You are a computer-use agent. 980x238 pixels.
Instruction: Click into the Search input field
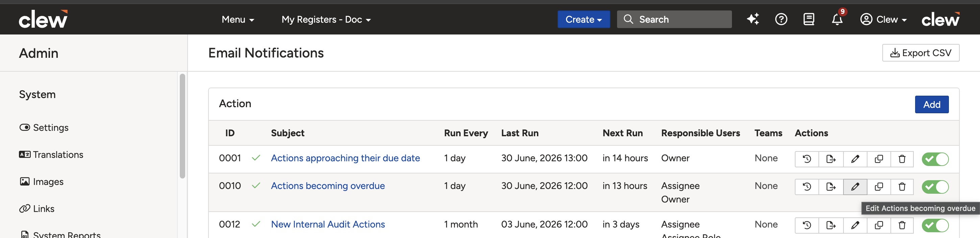674,19
